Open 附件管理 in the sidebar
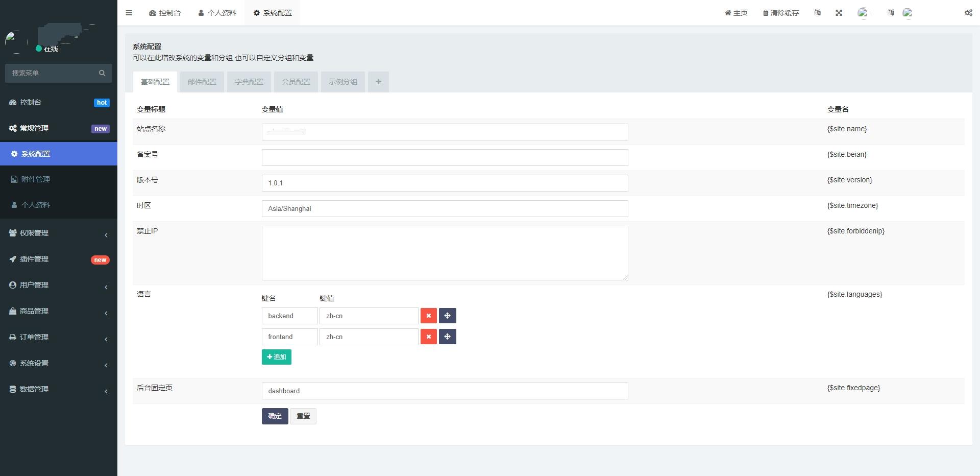 pyautogui.click(x=59, y=179)
